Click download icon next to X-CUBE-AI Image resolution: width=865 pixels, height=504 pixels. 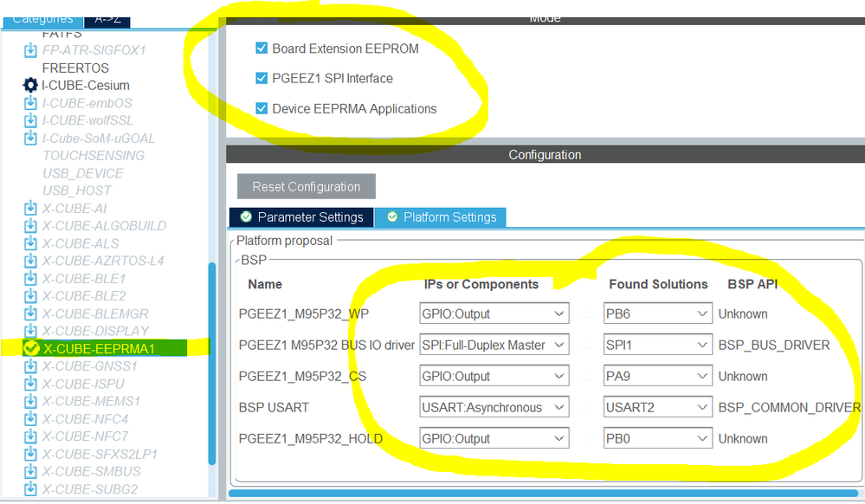click(30, 208)
